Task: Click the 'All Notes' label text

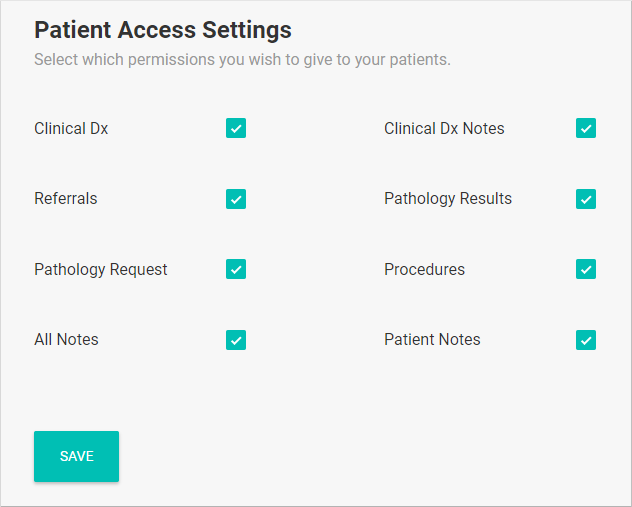Action: click(66, 340)
